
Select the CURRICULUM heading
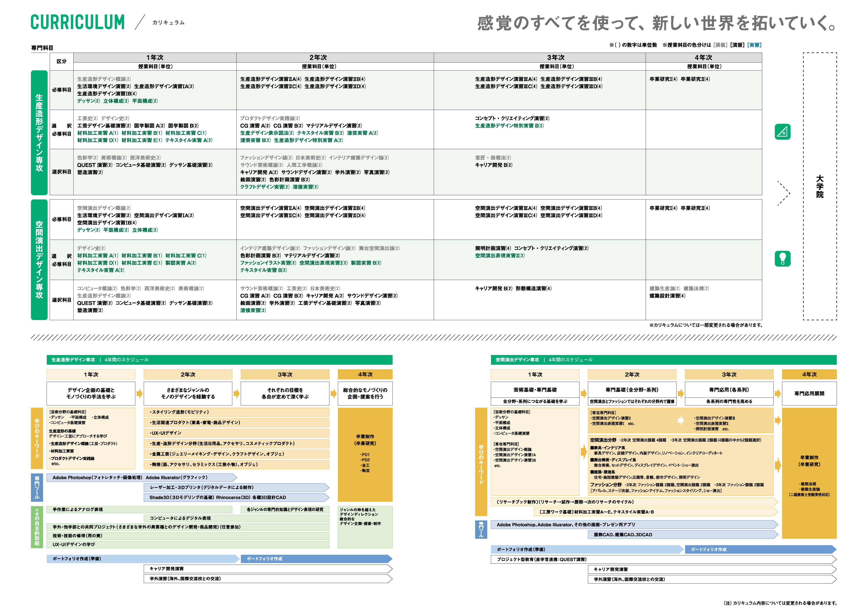pos(77,22)
